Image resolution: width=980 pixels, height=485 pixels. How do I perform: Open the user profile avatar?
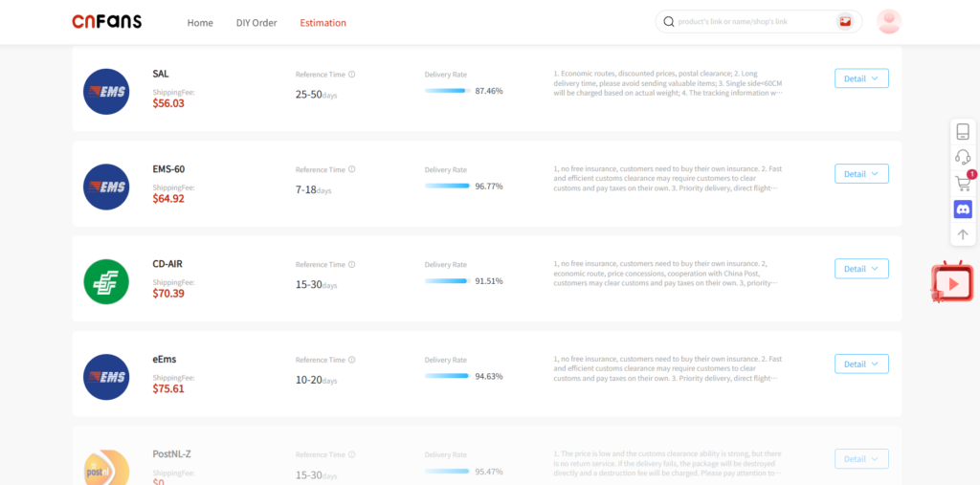pyautogui.click(x=889, y=22)
